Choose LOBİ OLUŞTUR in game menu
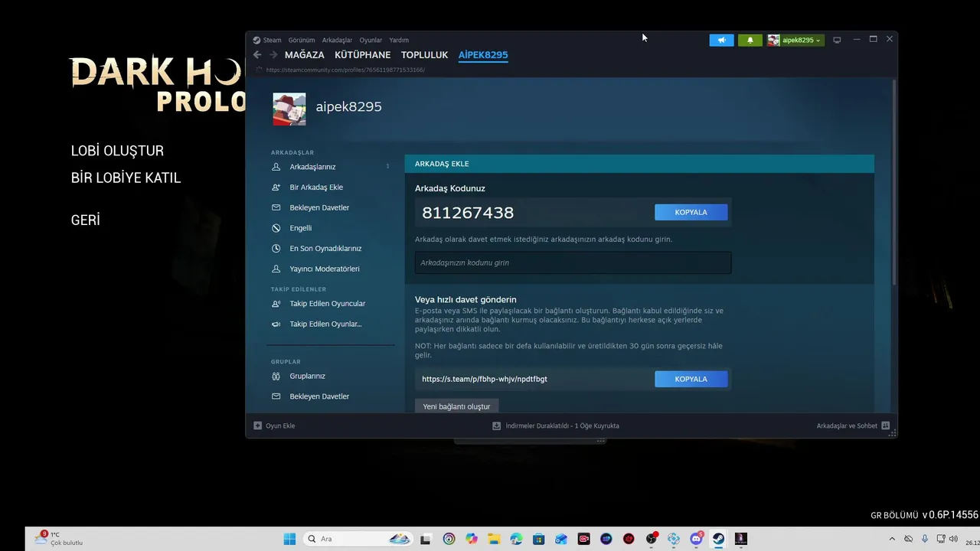The height and width of the screenshot is (551, 980). [x=117, y=151]
